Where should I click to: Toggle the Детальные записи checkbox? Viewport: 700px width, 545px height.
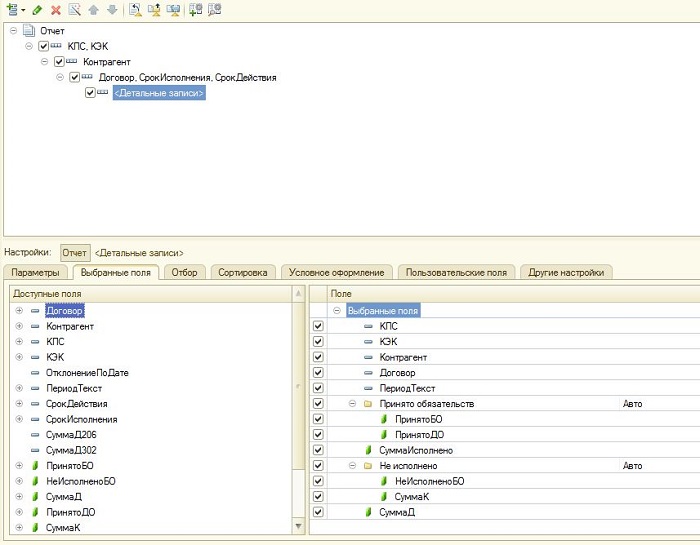point(90,93)
